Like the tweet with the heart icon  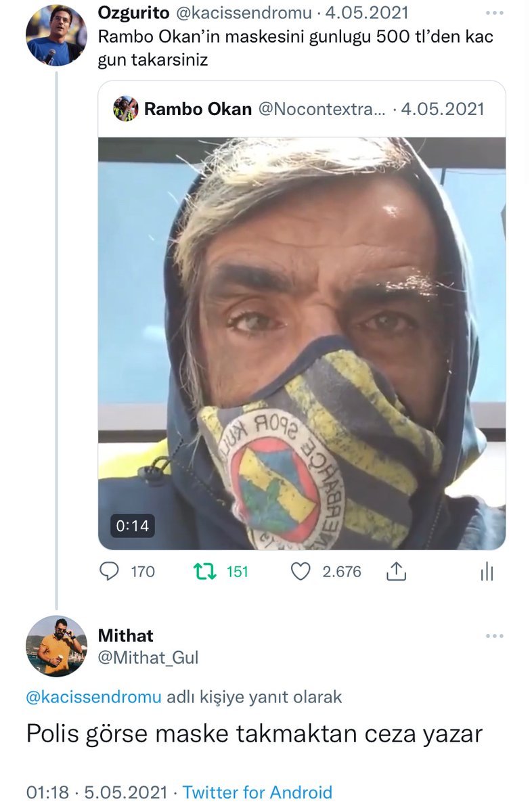click(300, 572)
